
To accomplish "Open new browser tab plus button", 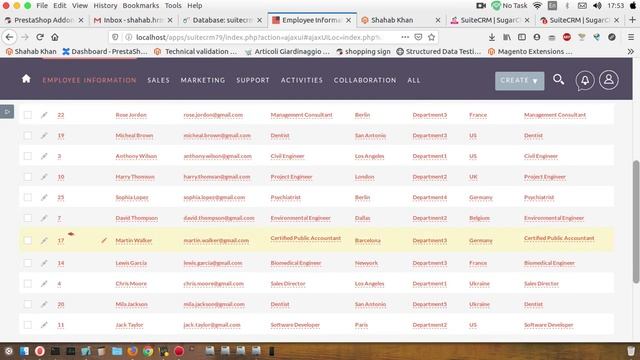I will point(632,20).
